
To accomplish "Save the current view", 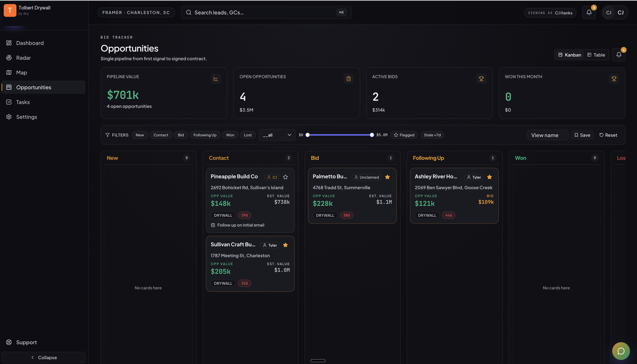I will pos(582,135).
